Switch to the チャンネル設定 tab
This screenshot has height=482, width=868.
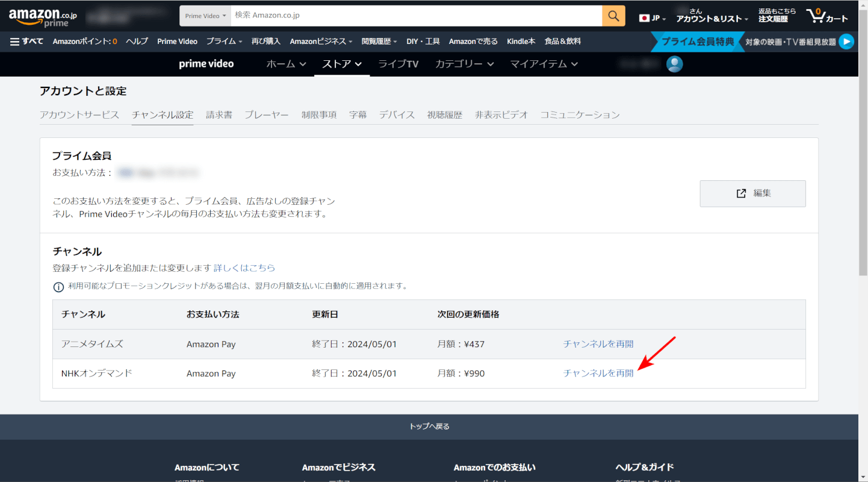(163, 114)
